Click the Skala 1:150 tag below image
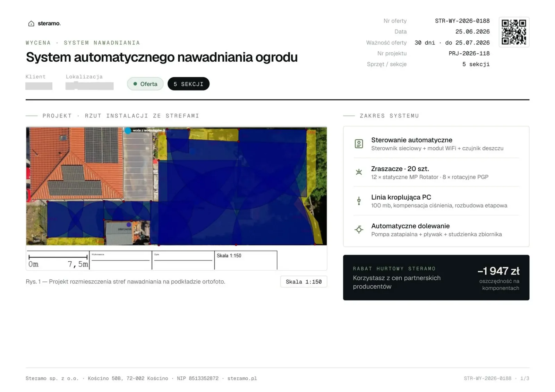Image resolution: width=555 pixels, height=392 pixels. coord(304,282)
